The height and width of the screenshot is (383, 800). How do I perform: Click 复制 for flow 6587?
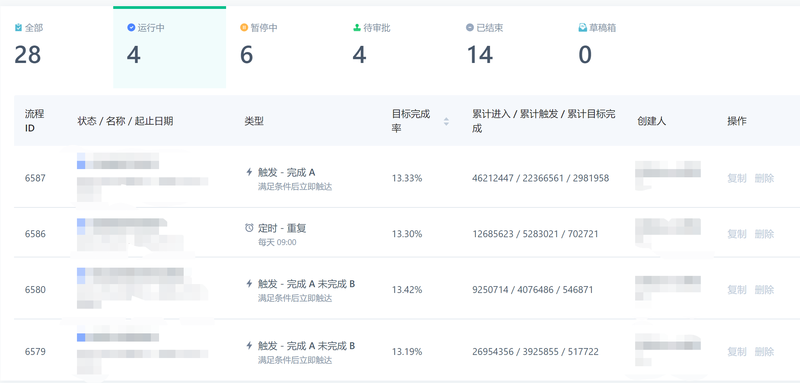pyautogui.click(x=737, y=178)
